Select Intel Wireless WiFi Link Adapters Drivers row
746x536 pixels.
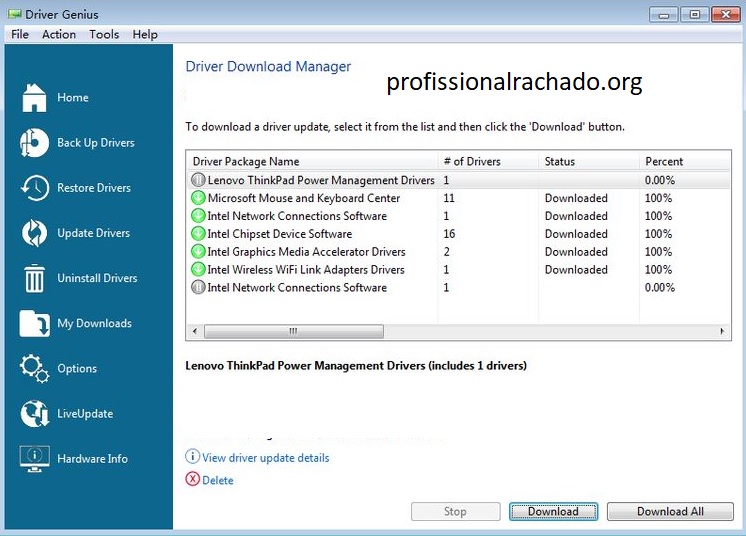coord(459,269)
